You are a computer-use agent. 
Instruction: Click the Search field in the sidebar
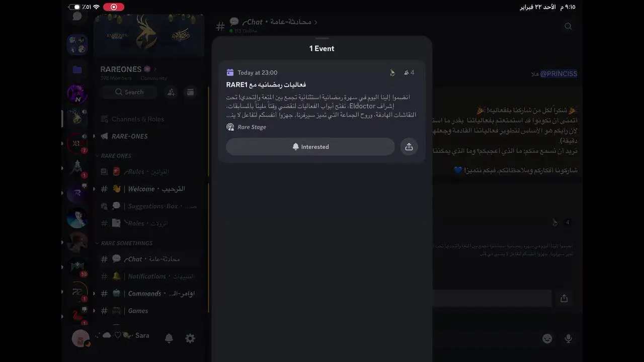click(129, 92)
